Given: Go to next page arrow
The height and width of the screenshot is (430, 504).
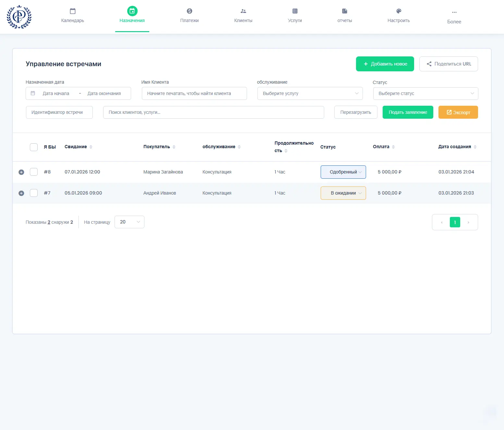Looking at the screenshot, I should [468, 222].
